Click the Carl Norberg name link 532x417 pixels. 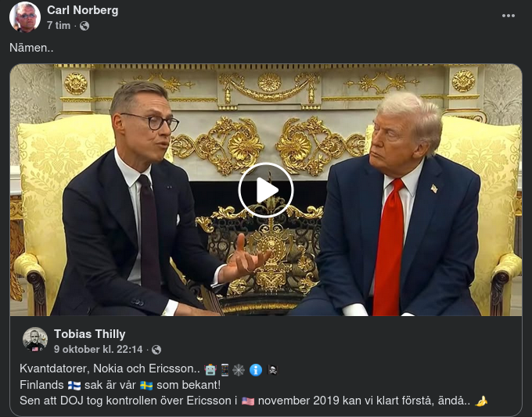point(82,10)
